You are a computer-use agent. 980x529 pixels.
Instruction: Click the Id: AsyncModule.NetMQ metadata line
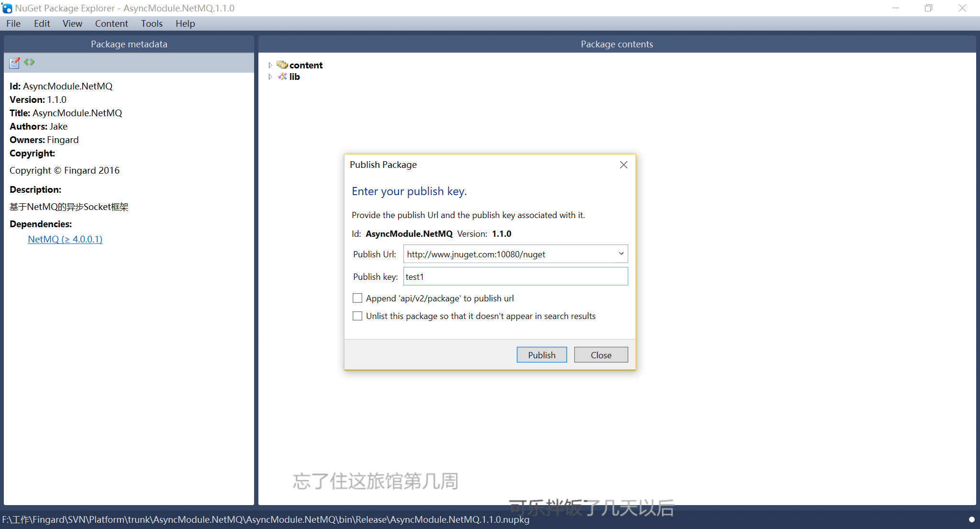tap(61, 86)
